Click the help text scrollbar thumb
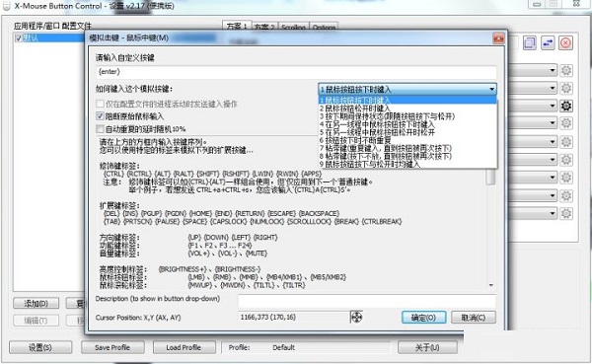 [490, 177]
